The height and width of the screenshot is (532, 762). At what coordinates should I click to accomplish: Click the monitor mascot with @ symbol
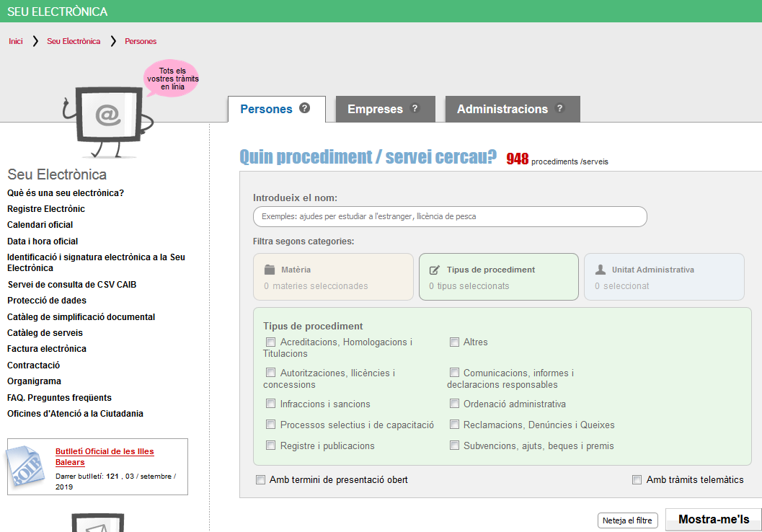(x=106, y=117)
